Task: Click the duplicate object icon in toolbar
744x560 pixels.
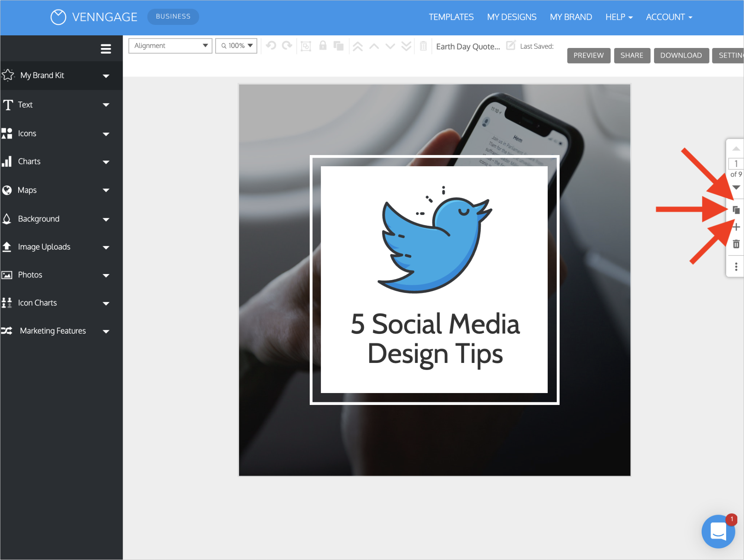Action: click(338, 46)
